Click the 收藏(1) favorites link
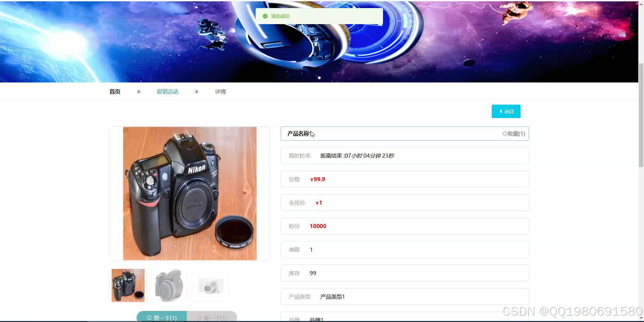This screenshot has height=322, width=644. pos(515,133)
